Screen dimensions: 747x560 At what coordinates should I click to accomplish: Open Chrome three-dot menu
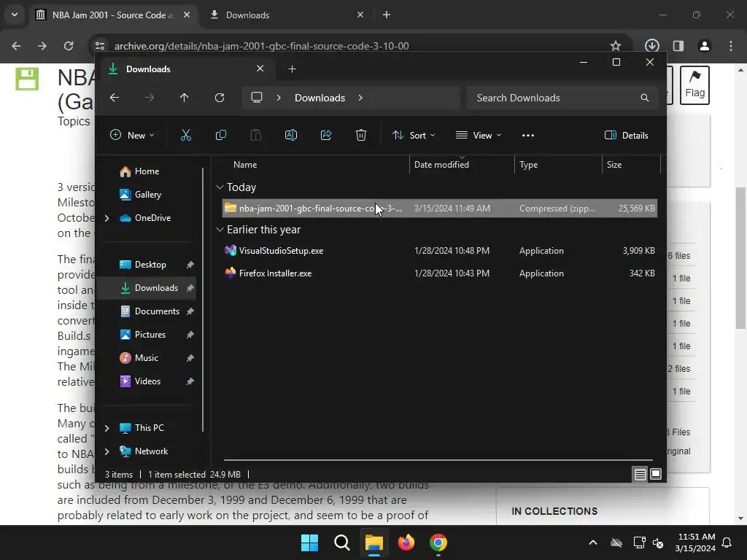point(731,46)
